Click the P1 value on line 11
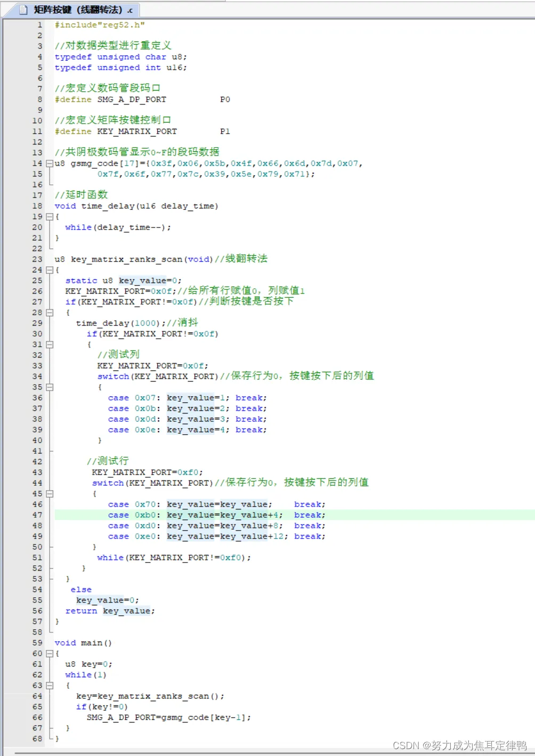This screenshot has height=756, width=535. 225,132
